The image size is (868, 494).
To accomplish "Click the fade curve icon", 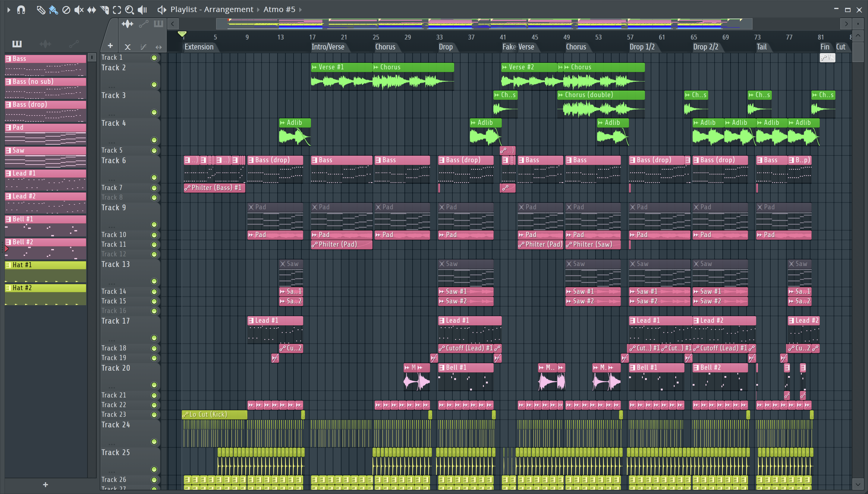I will point(143,47).
